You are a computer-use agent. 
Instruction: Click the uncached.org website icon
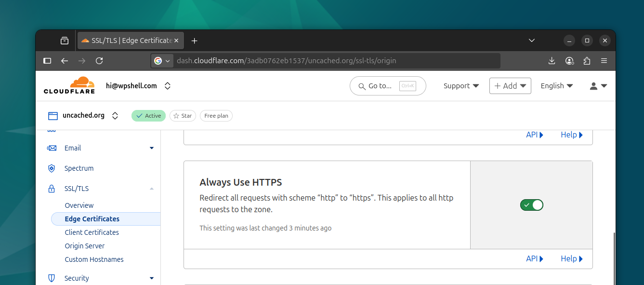click(x=53, y=116)
